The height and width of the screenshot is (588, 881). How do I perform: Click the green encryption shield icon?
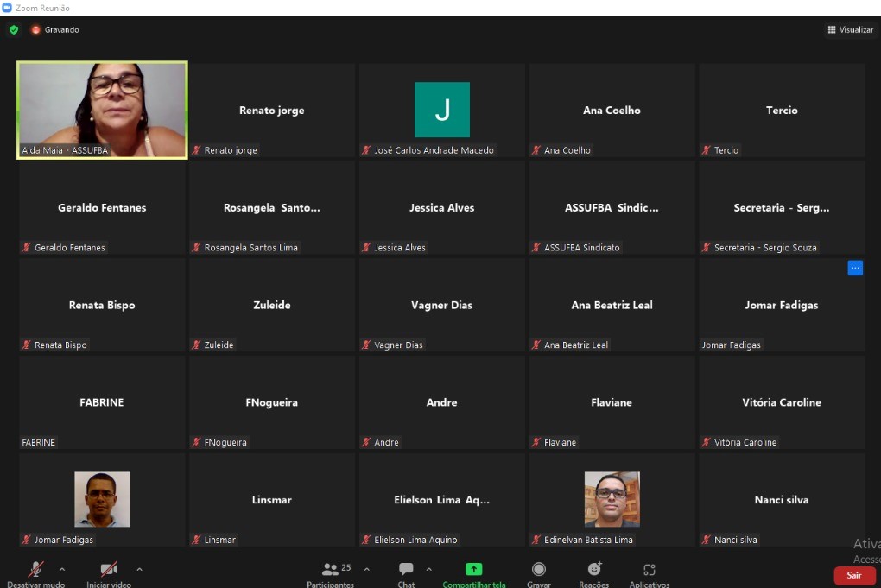tap(14, 29)
